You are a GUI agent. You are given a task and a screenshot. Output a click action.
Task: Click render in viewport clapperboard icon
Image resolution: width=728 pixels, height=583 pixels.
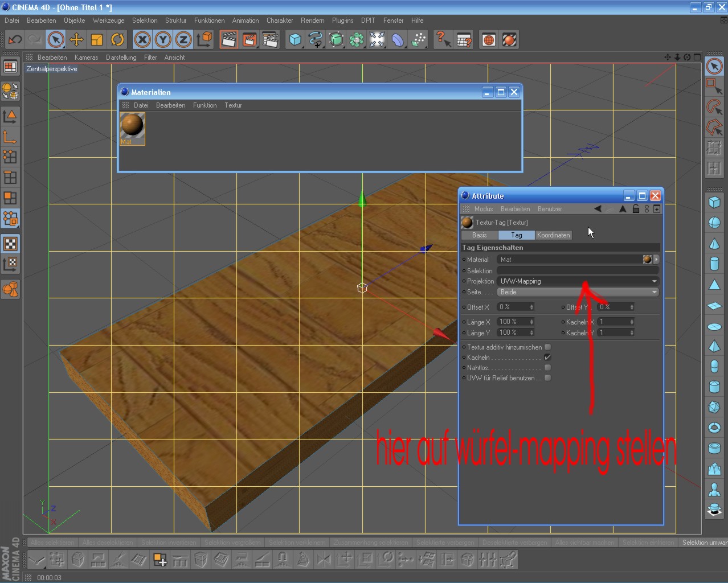(x=229, y=40)
